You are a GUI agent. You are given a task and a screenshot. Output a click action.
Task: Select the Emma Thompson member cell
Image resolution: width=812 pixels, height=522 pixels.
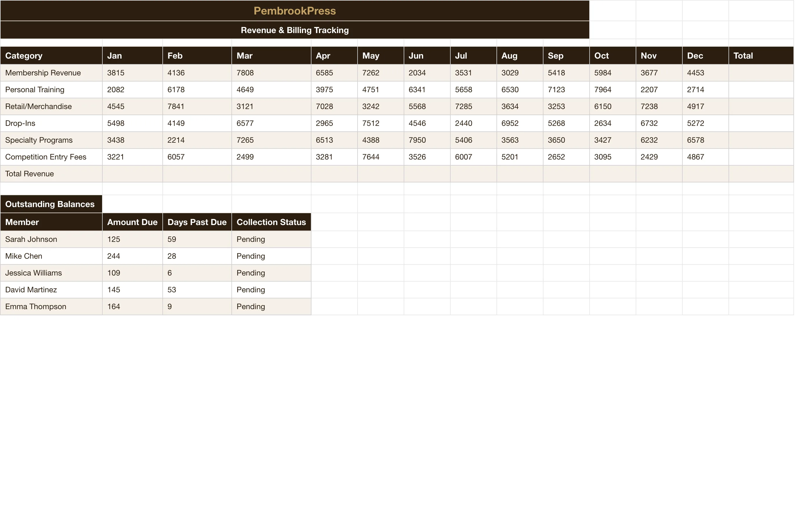pos(51,307)
